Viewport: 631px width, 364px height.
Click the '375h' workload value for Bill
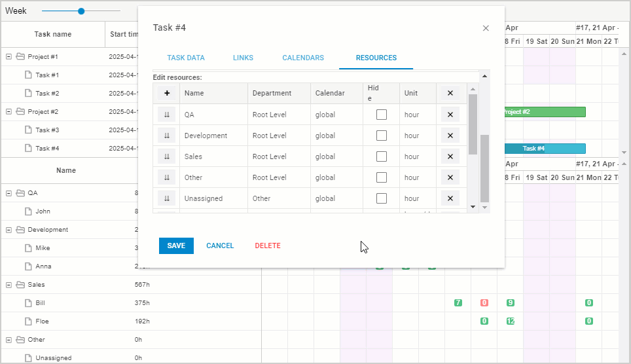click(142, 303)
